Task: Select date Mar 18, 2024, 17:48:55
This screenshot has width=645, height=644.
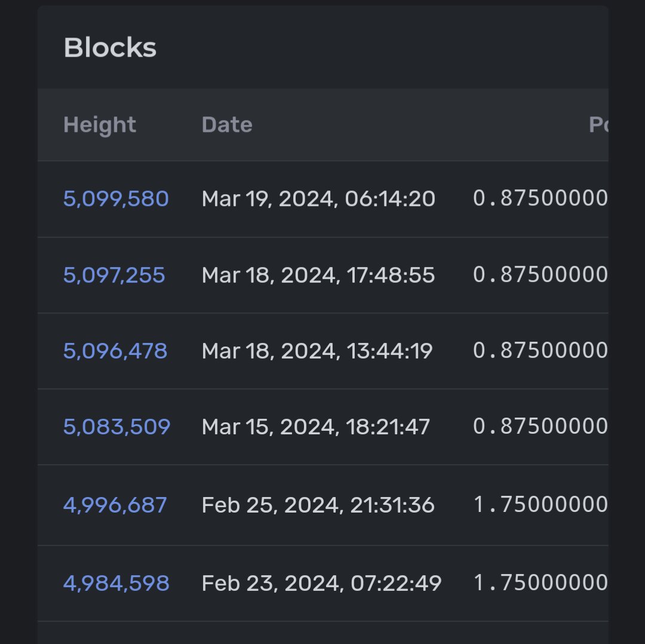Action: [318, 275]
